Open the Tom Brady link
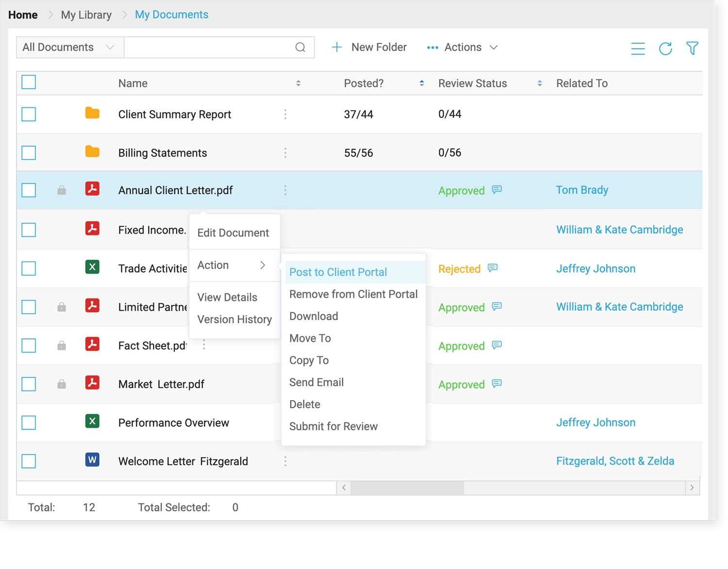Screen dimensions: 728x569 [x=582, y=190]
